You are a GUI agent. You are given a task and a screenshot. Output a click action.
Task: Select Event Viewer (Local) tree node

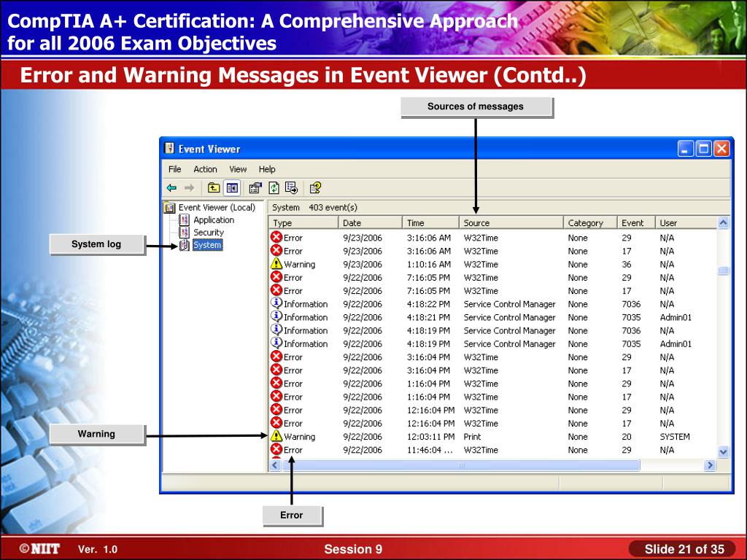[217, 208]
